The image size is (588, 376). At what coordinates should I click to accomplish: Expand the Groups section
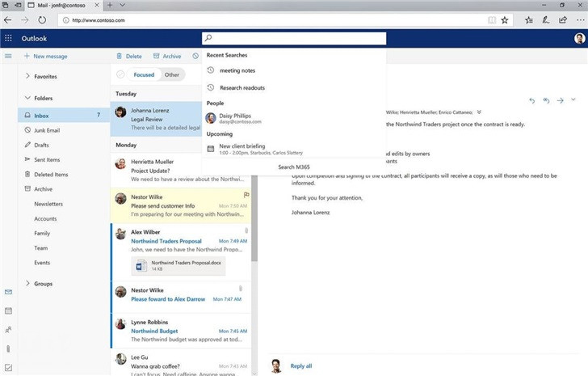[x=27, y=284]
